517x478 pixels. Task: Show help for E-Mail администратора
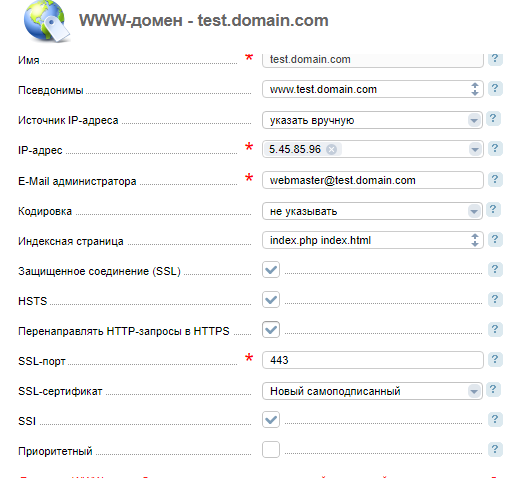(x=495, y=179)
